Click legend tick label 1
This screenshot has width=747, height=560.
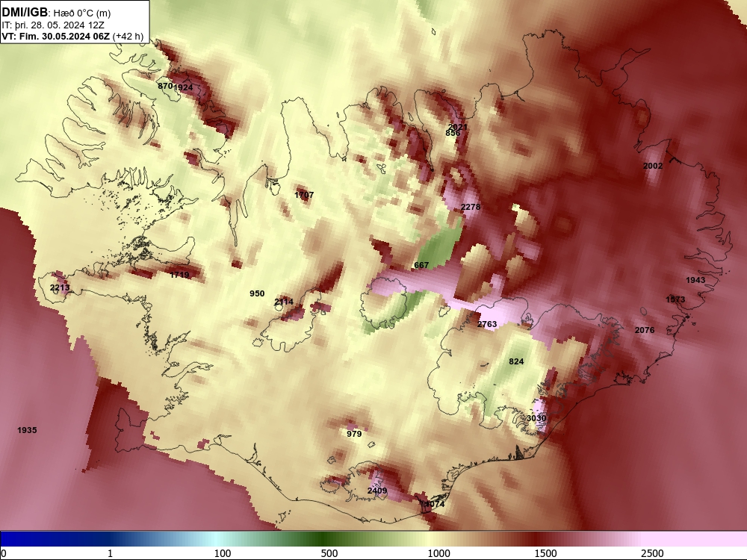110,553
